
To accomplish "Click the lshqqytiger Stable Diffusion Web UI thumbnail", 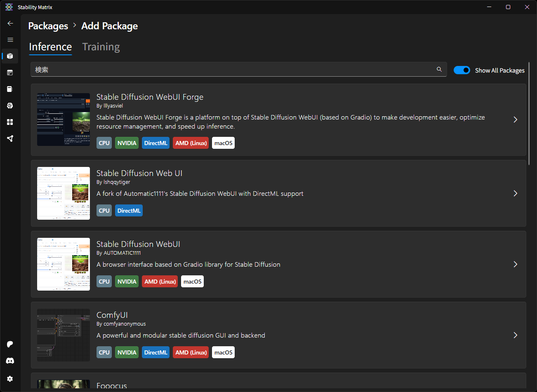I will click(64, 193).
